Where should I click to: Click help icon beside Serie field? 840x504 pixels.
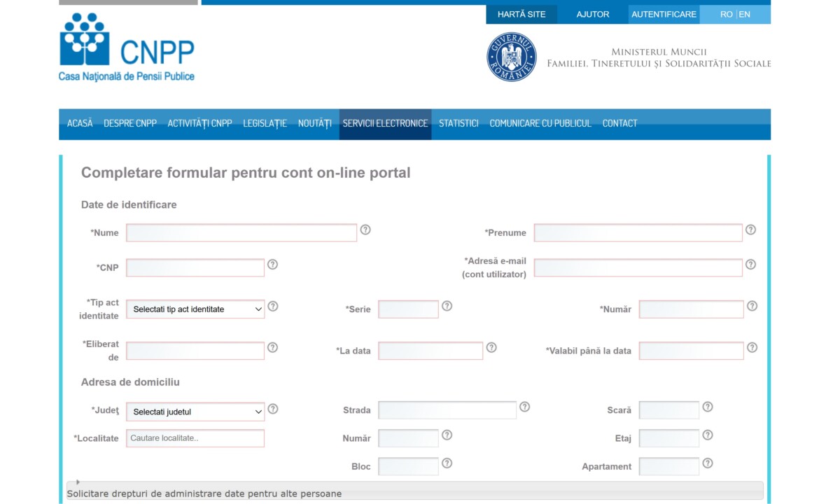coord(447,306)
